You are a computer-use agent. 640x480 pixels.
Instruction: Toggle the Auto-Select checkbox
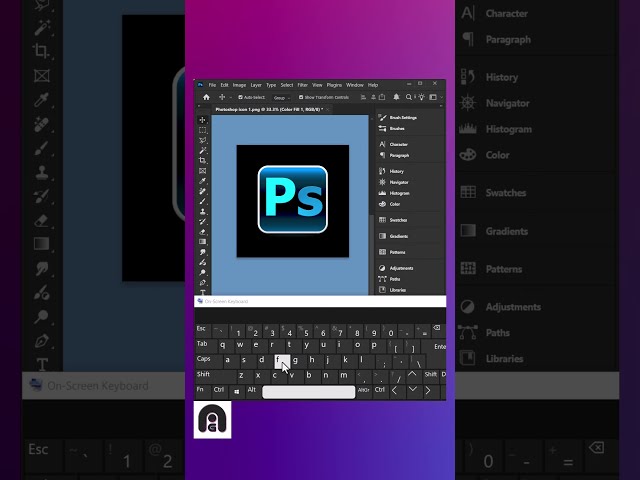(240, 97)
